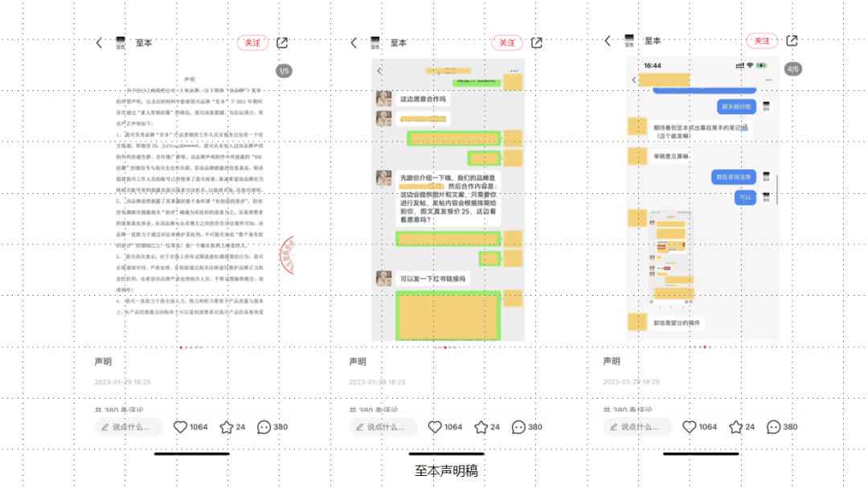Share the left post with the document image
This screenshot has height=488, width=868.
pyautogui.click(x=282, y=43)
